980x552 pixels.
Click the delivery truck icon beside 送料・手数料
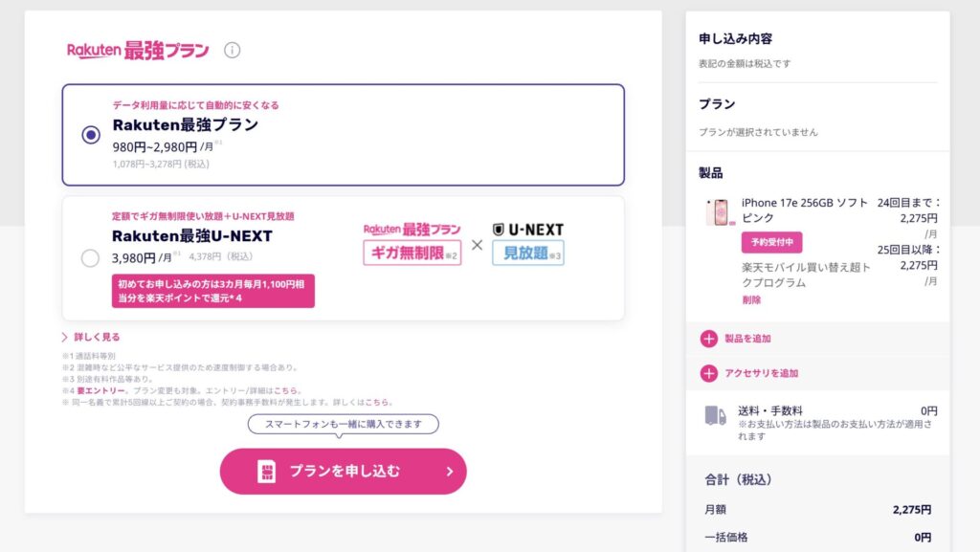coord(715,415)
